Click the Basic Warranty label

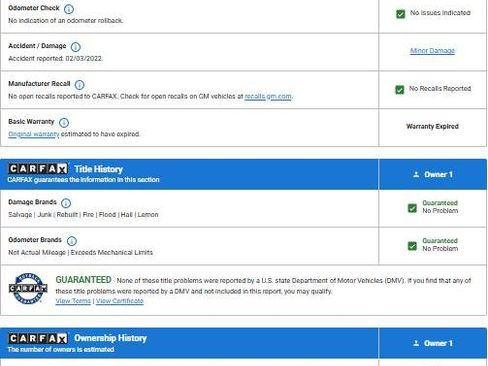click(31, 121)
